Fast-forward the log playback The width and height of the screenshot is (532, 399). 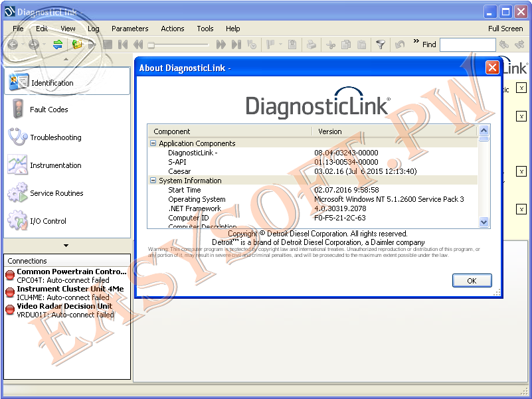(221, 44)
